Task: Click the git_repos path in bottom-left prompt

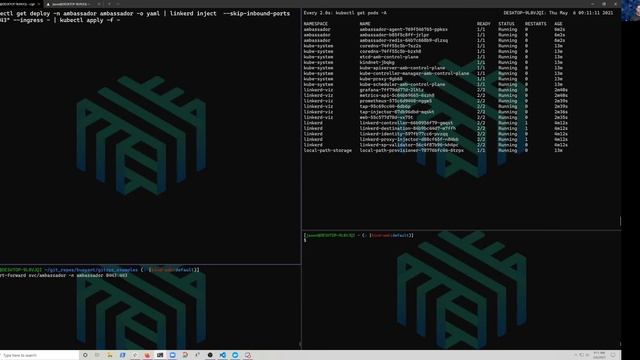Action: 91,270
